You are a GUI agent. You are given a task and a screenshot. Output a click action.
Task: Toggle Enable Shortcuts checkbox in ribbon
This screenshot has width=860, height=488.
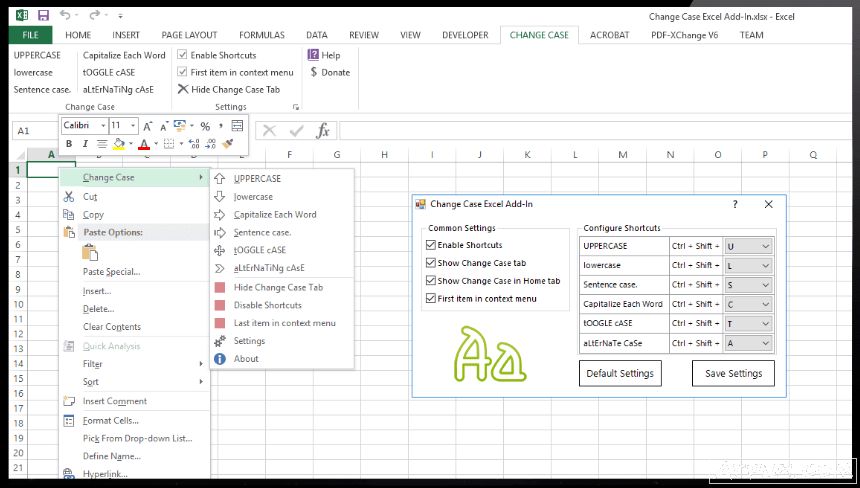click(182, 54)
